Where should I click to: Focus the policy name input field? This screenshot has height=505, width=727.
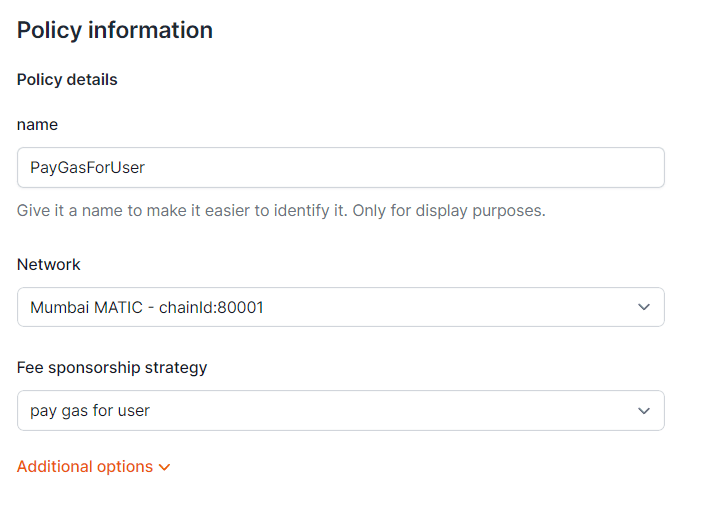click(341, 167)
